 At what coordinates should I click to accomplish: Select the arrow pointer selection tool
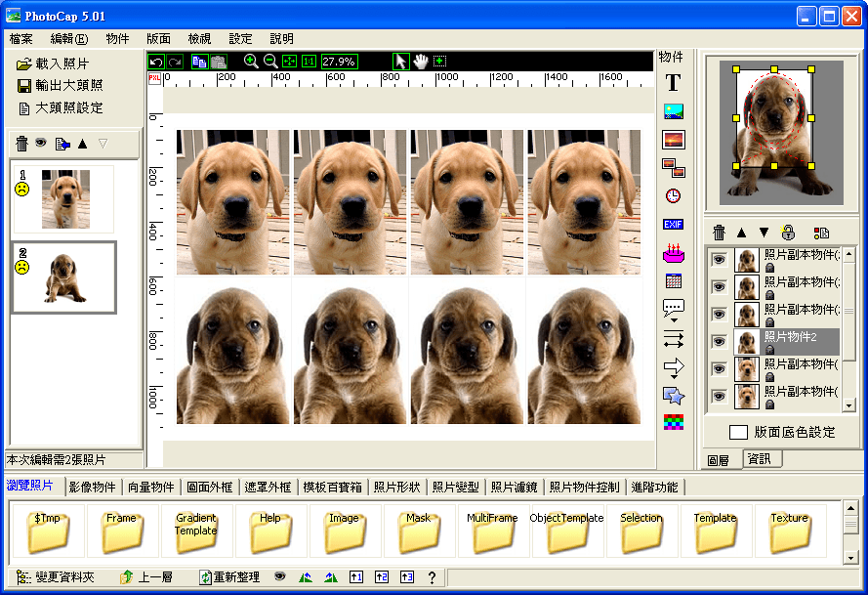pyautogui.click(x=401, y=61)
